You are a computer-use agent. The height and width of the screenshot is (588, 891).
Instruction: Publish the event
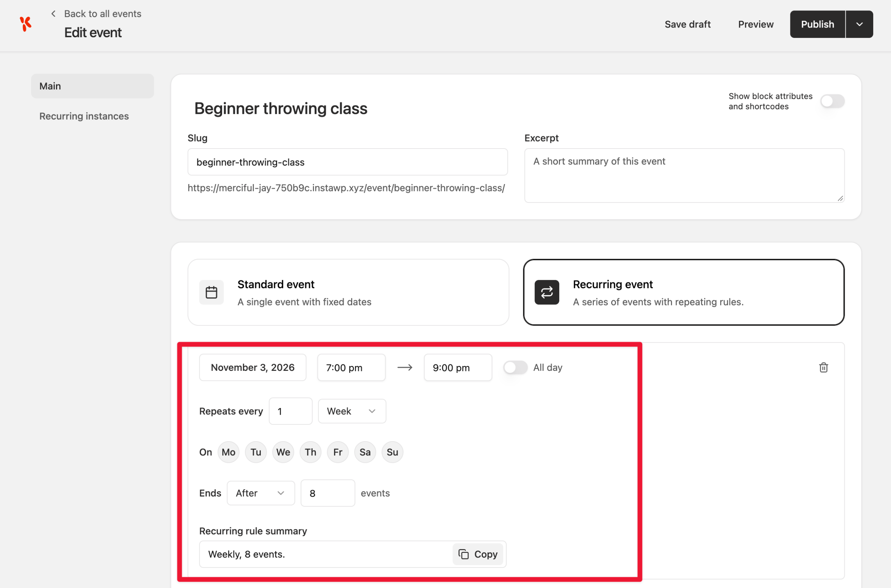click(818, 24)
